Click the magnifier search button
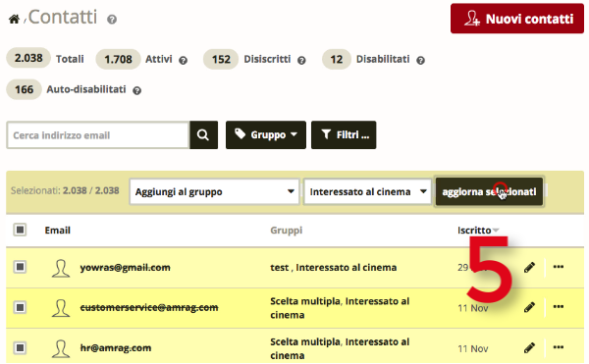The width and height of the screenshot is (589, 364). click(x=203, y=135)
